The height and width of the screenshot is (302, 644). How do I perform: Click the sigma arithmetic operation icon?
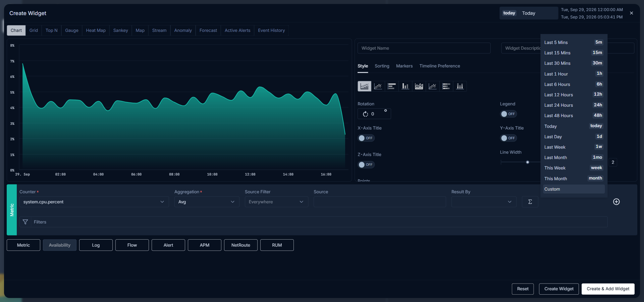click(x=530, y=202)
